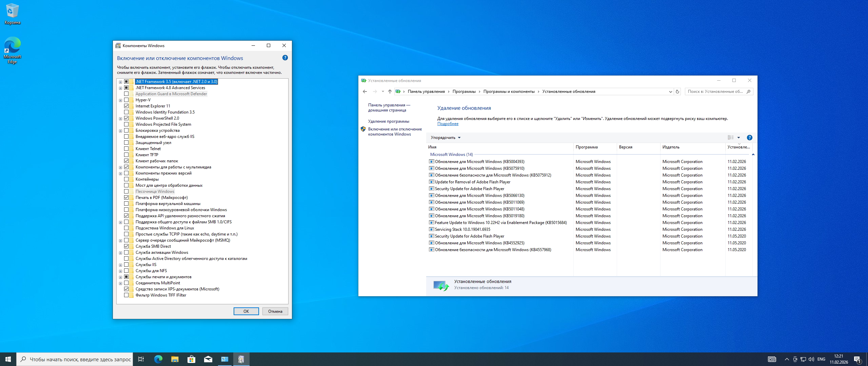The height and width of the screenshot is (366, 868).
Task: Click blue help icon in updates toolbar
Action: tap(749, 138)
